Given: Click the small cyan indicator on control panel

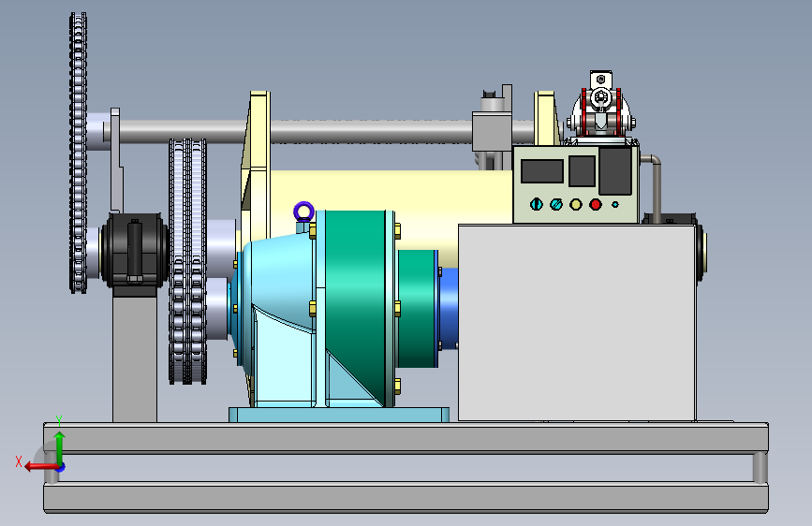Looking at the screenshot, I should (615, 204).
